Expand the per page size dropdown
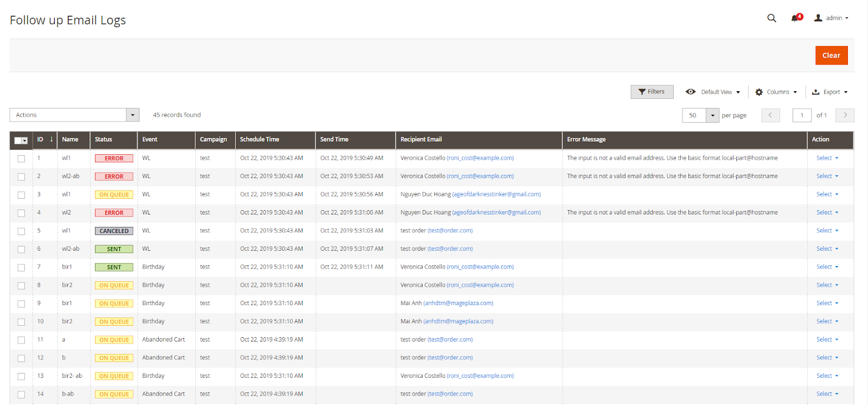Screen dimensions: 868x405 pos(712,115)
